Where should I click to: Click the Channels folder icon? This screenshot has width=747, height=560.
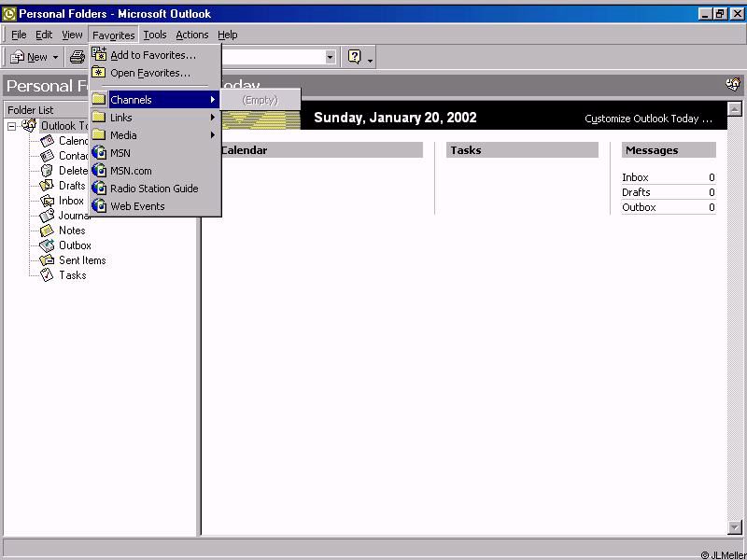click(99, 99)
